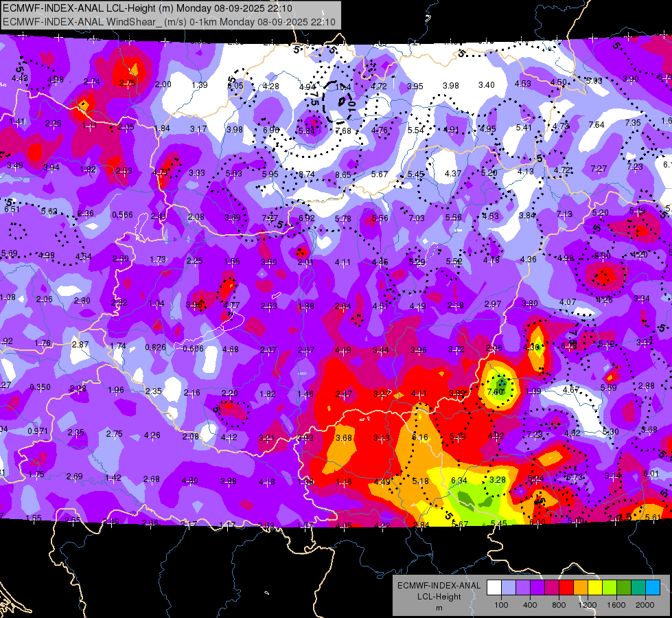
Task: Click the legend tick label 1600
Action: pyautogui.click(x=616, y=605)
